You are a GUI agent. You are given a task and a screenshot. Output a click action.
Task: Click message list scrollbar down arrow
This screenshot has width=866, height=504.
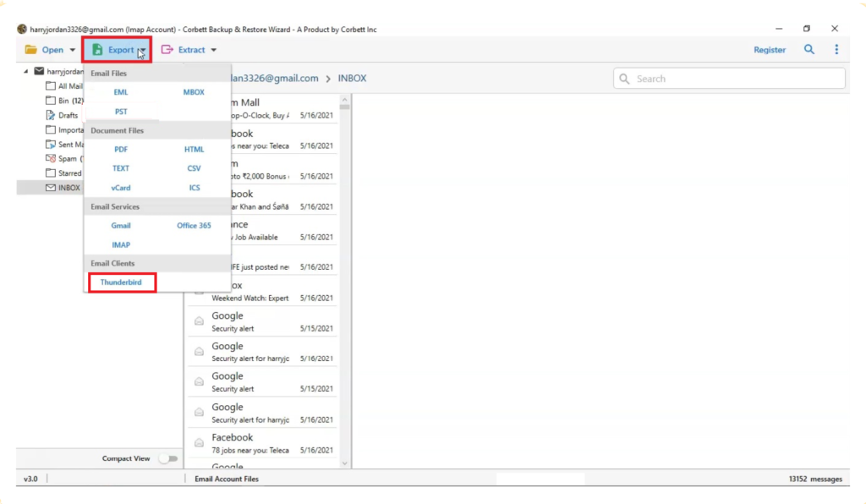click(345, 463)
